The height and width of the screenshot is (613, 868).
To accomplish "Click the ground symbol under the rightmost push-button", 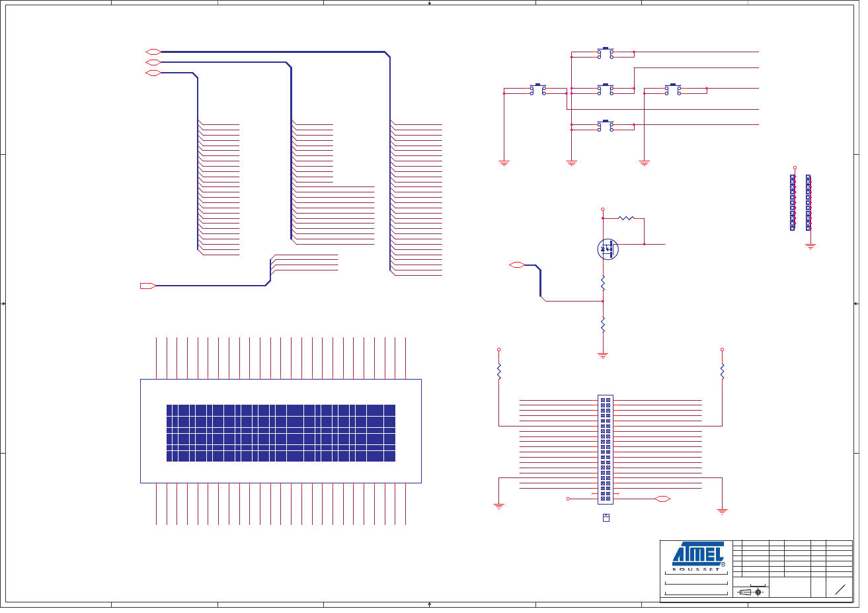I will [x=645, y=163].
